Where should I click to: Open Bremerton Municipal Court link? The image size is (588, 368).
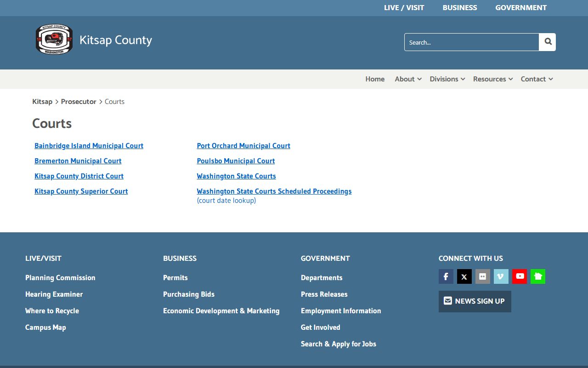pyautogui.click(x=78, y=161)
